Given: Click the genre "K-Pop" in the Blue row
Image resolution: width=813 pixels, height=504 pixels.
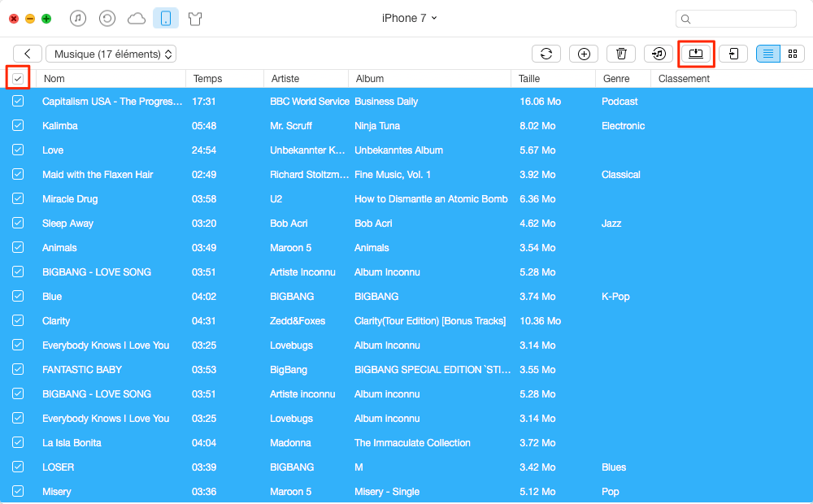Looking at the screenshot, I should 615,297.
